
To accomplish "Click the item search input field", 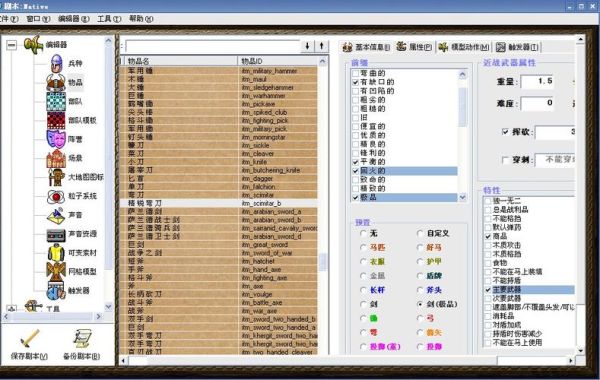I will coord(213,47).
